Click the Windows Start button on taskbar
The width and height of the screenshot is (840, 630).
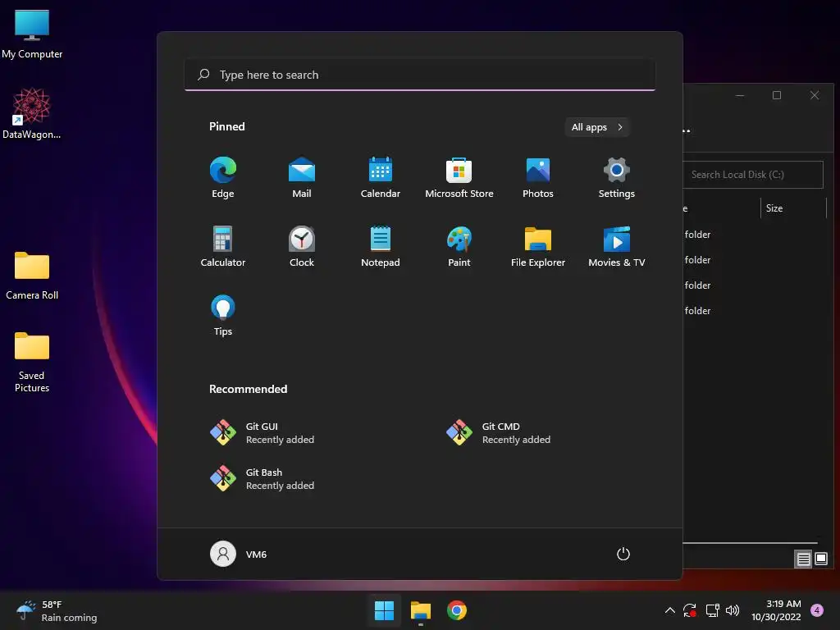click(384, 610)
